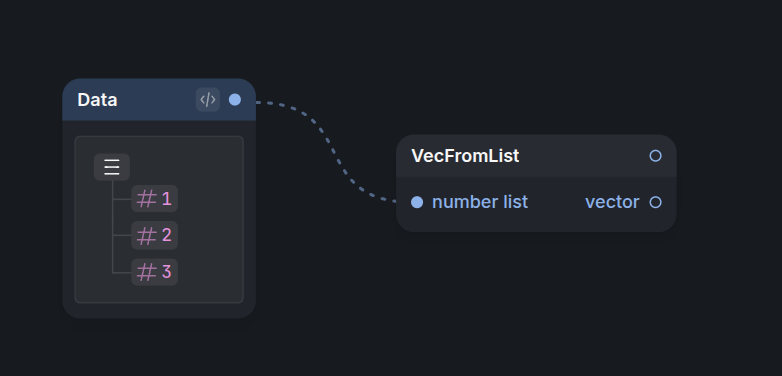Open the code view icon in Data node
Viewport: 782px width, 376px height.
tap(207, 100)
